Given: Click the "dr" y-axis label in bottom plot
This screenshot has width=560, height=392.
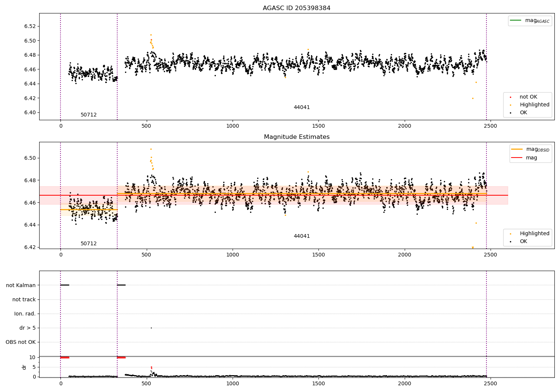Looking at the screenshot, I should [x=24, y=367].
